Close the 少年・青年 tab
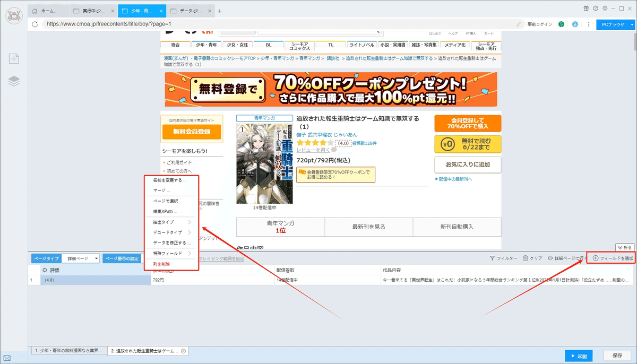This screenshot has width=637, height=364. coord(161,11)
